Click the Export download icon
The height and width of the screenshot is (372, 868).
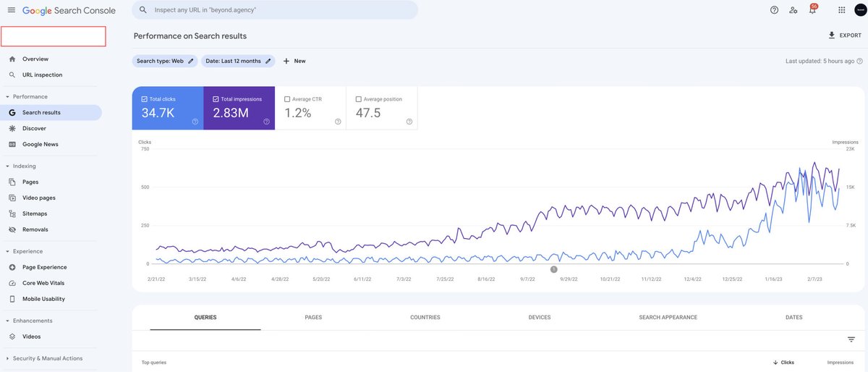click(832, 35)
